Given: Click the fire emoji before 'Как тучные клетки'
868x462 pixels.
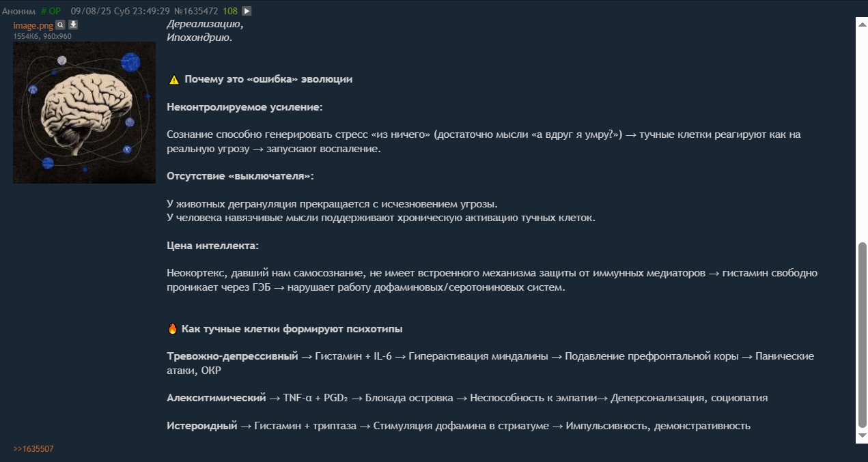Looking at the screenshot, I should coord(173,329).
